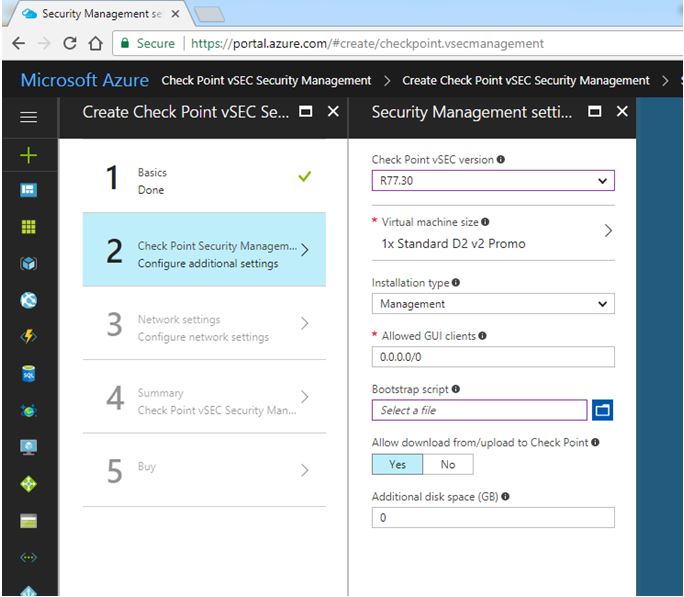Open the Resource groups cube icon
Viewport: 684px width, 597px height.
tap(28, 263)
